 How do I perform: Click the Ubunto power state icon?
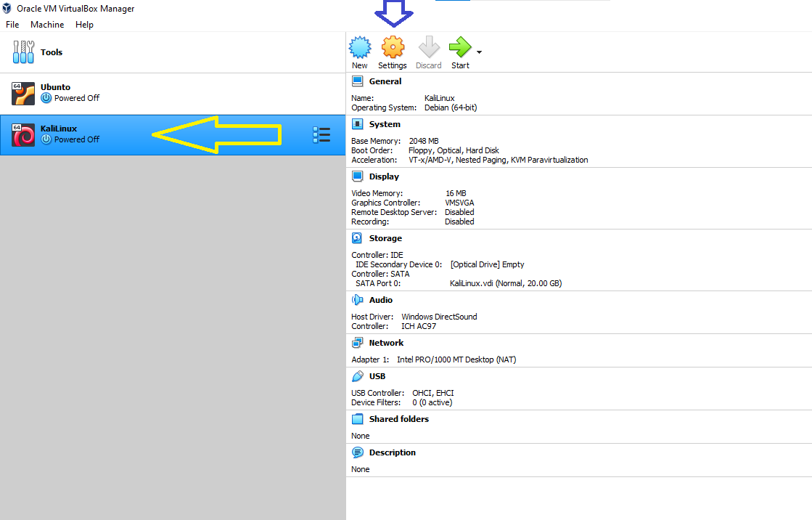point(46,98)
